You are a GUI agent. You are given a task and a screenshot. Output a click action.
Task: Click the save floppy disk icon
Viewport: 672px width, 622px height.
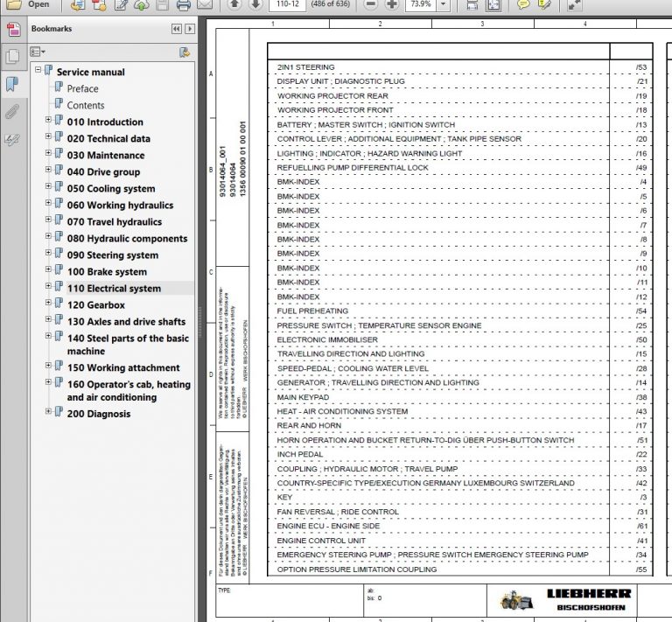[x=163, y=4]
